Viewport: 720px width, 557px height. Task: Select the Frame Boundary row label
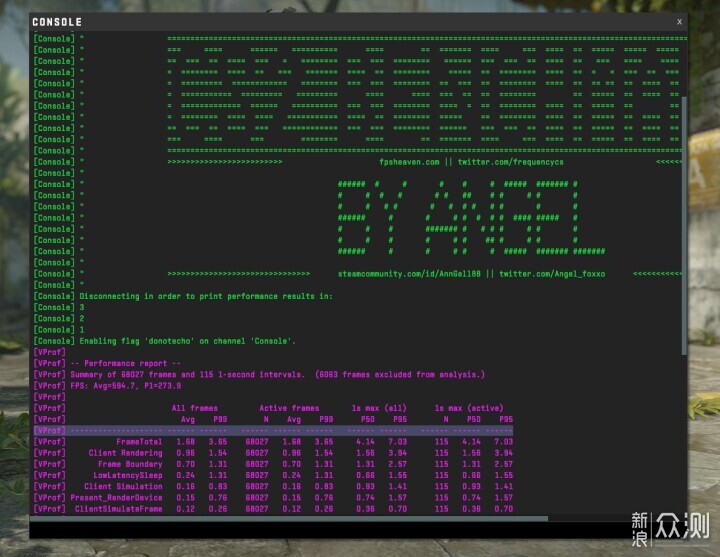(x=130, y=464)
